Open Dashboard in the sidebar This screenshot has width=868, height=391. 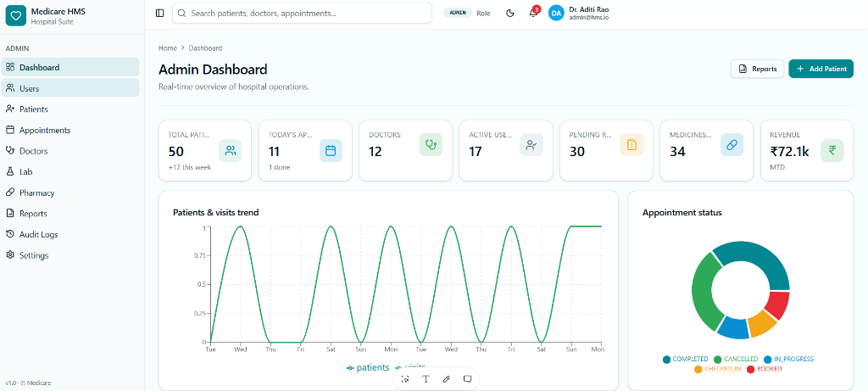[x=70, y=68]
